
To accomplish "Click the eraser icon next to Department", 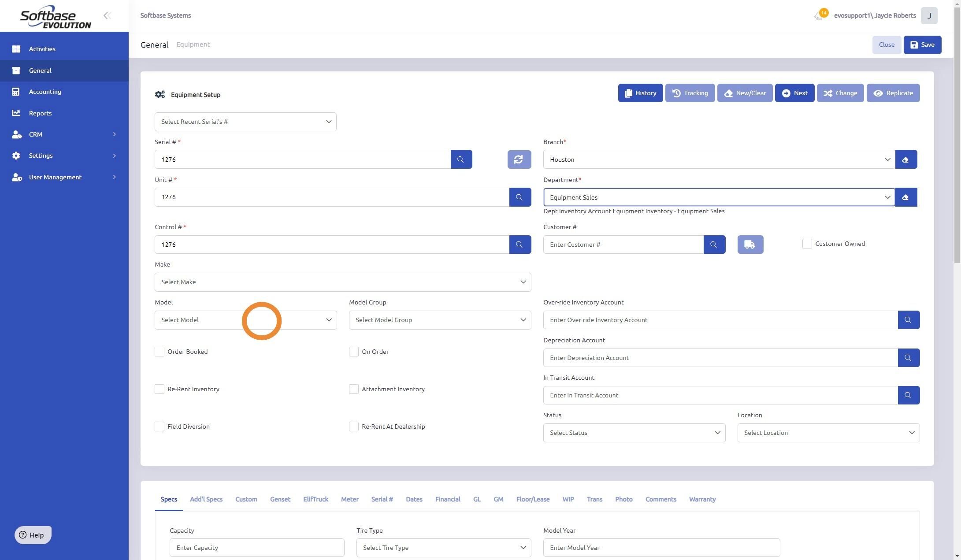I will pos(905,197).
